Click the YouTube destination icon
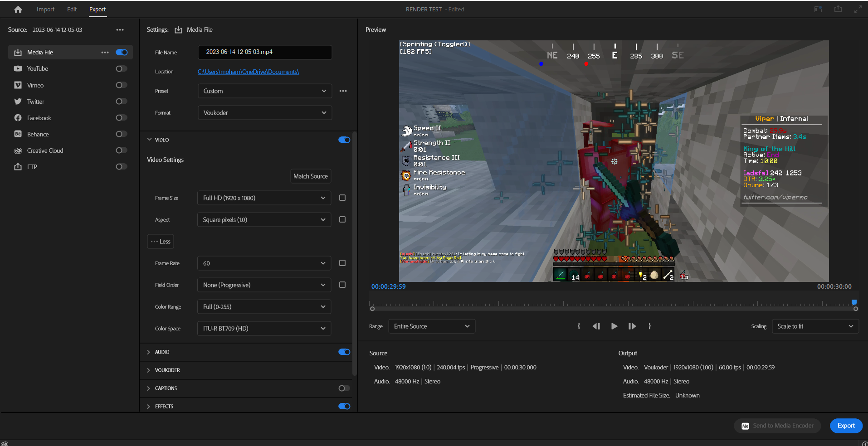 18,69
